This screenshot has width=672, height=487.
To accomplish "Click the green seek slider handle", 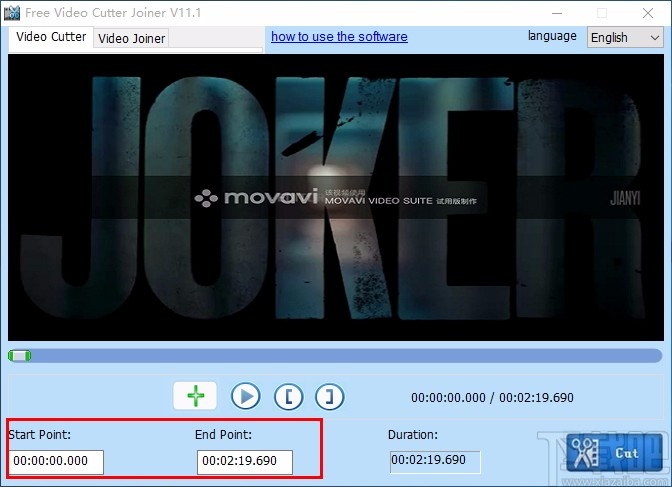I will pyautogui.click(x=19, y=355).
